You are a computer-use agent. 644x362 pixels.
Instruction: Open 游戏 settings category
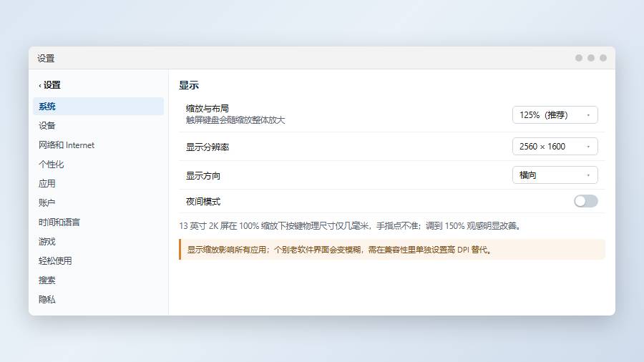point(98,241)
